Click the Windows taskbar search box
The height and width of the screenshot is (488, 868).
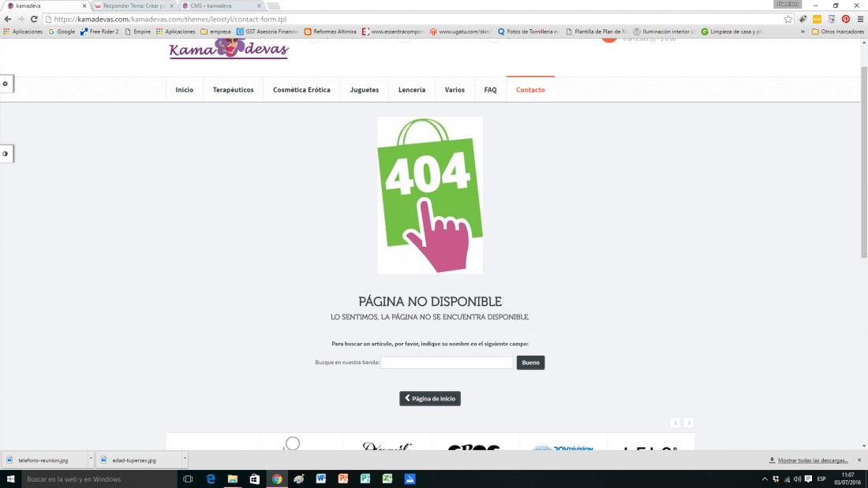99,479
